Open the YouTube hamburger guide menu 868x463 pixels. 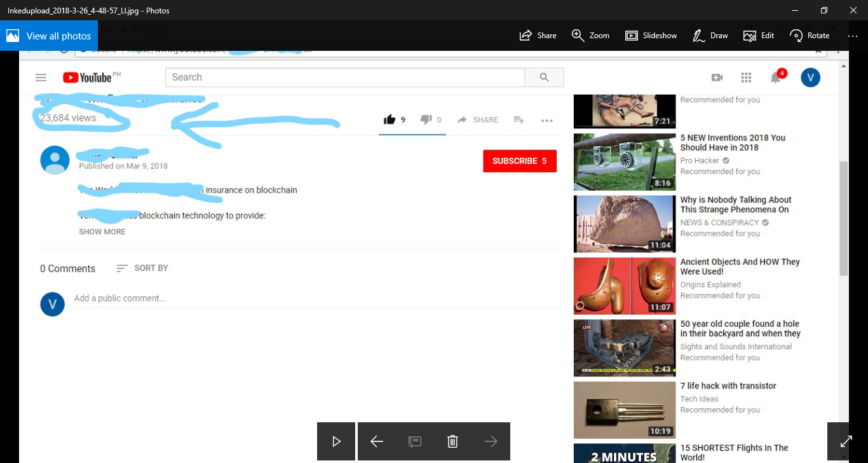[x=41, y=78]
